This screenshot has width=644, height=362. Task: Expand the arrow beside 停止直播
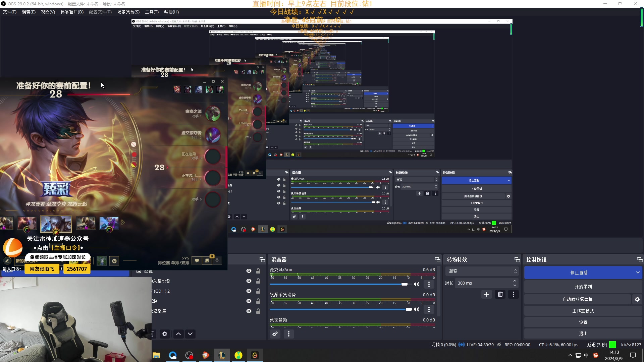(x=638, y=273)
